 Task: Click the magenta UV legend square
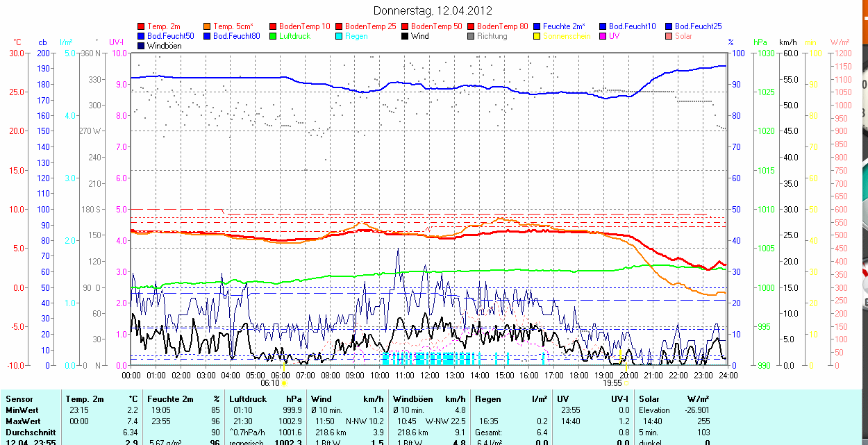click(603, 36)
